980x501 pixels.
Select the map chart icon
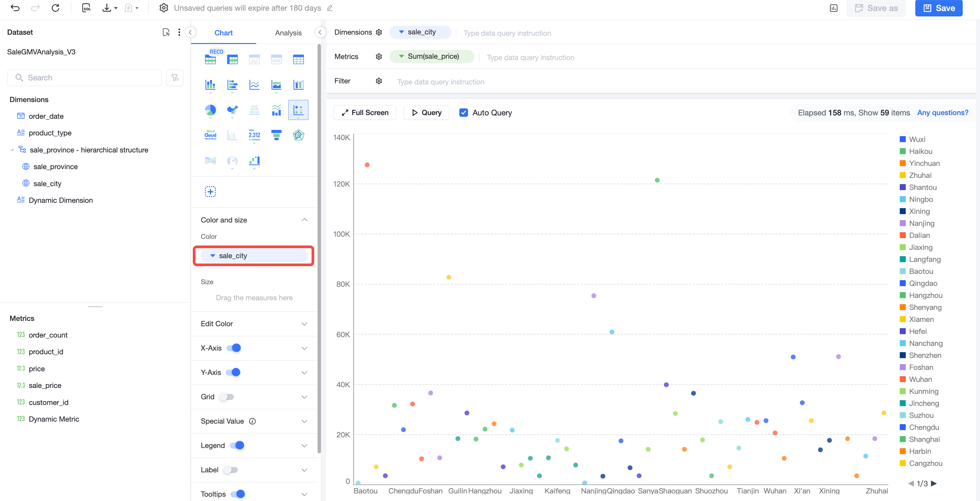[232, 110]
